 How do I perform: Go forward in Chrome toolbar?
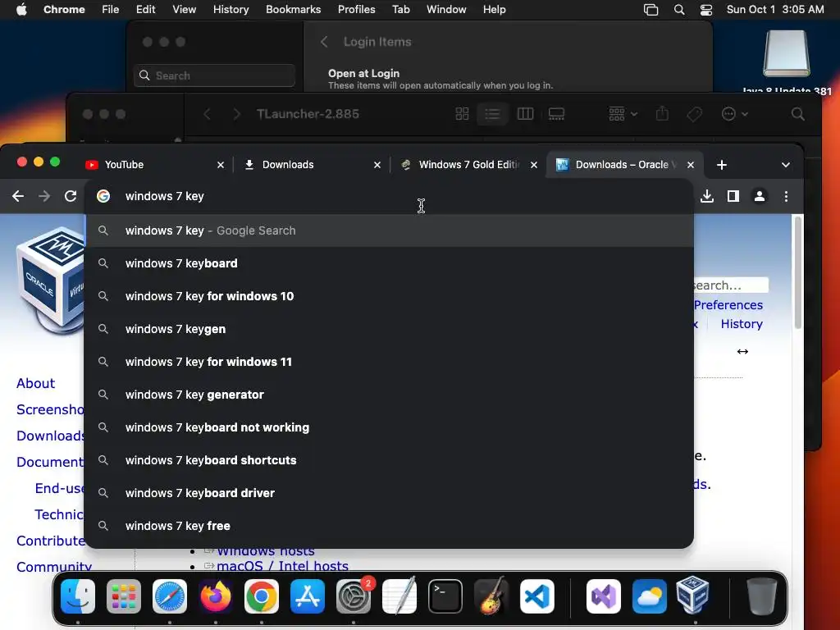point(44,196)
